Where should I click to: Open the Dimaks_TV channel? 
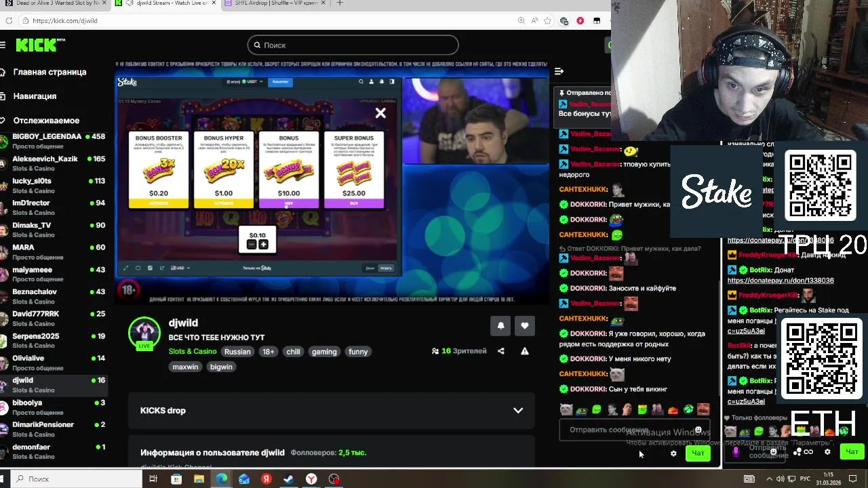(x=54, y=230)
